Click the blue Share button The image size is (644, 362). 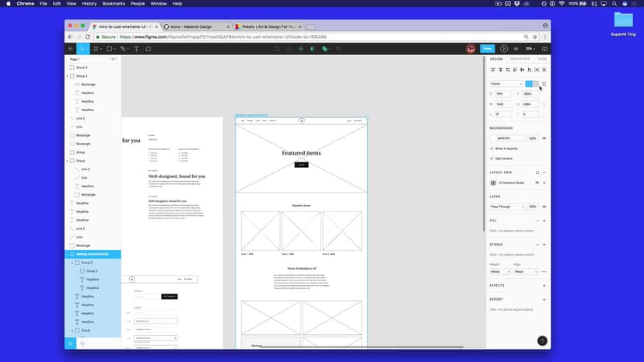pos(488,49)
